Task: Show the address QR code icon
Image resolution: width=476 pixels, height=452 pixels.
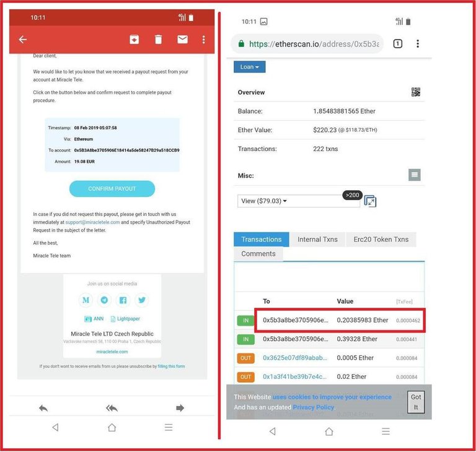Action: tap(416, 92)
